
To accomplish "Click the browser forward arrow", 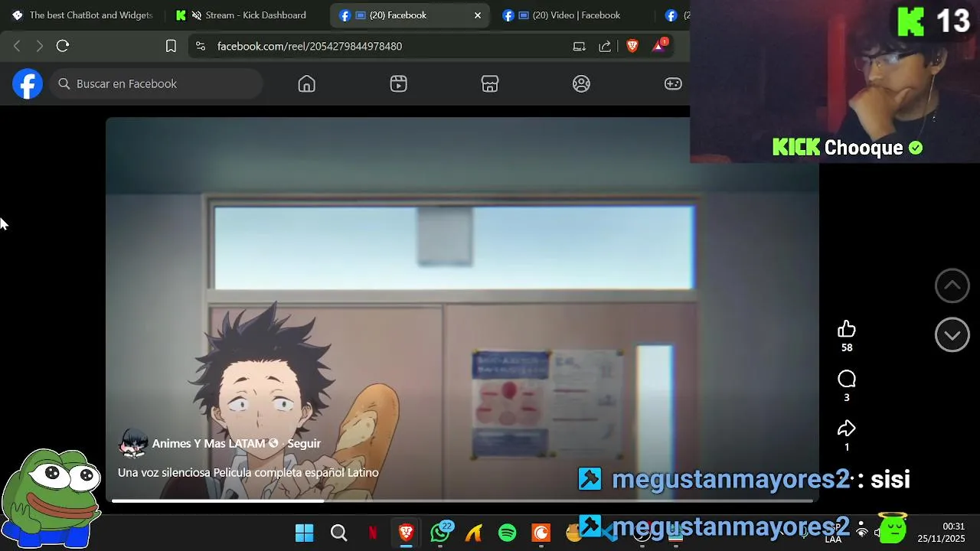I will coord(40,46).
